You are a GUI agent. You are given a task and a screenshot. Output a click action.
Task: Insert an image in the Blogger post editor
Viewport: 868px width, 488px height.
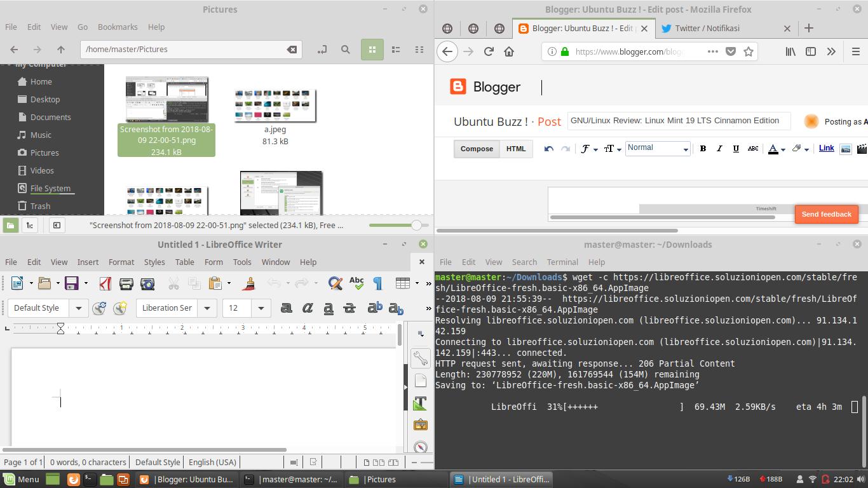845,149
